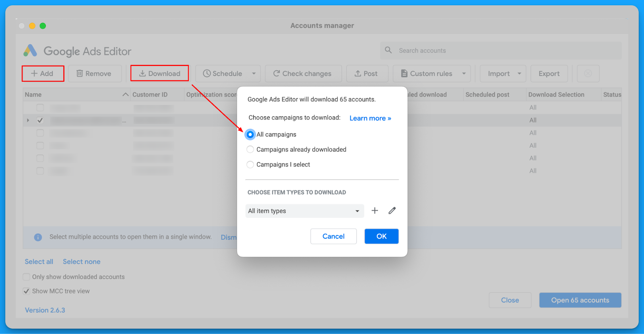
Task: Select Campaigns I select option
Action: click(250, 165)
